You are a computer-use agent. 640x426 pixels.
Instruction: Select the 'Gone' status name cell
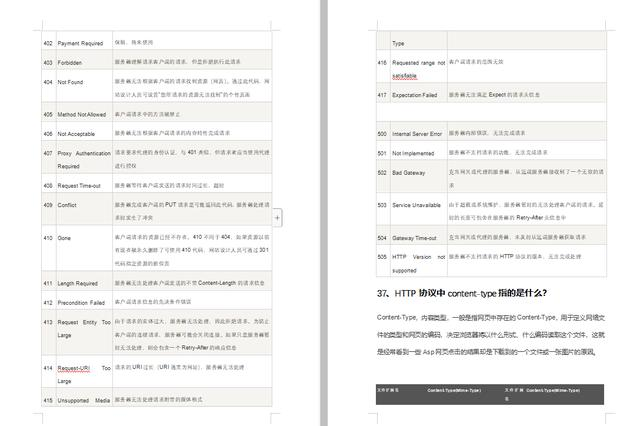pyautogui.click(x=84, y=248)
